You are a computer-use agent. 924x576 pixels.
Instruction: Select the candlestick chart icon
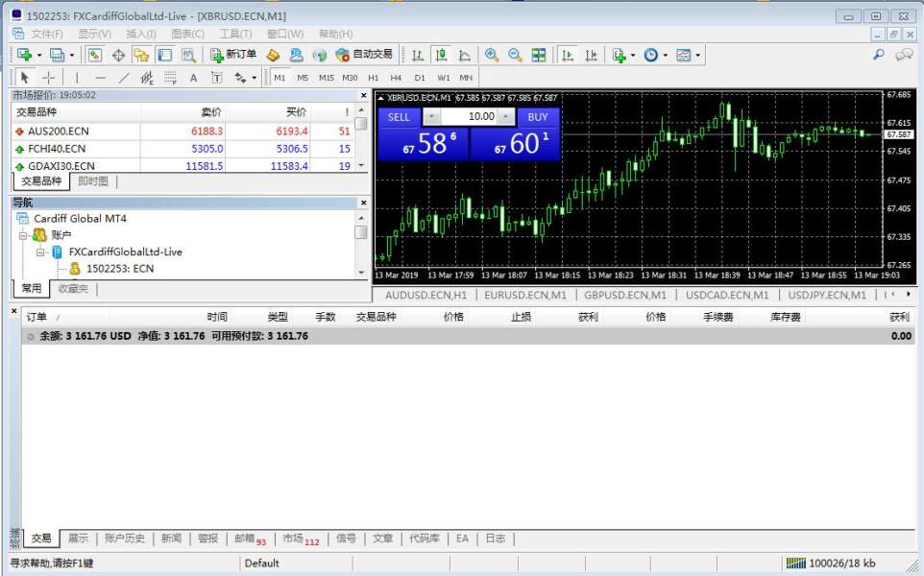click(x=441, y=55)
